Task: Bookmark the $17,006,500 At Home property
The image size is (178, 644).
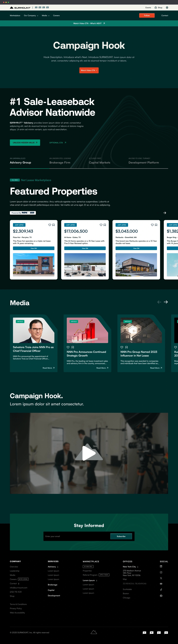Action: coord(105,225)
